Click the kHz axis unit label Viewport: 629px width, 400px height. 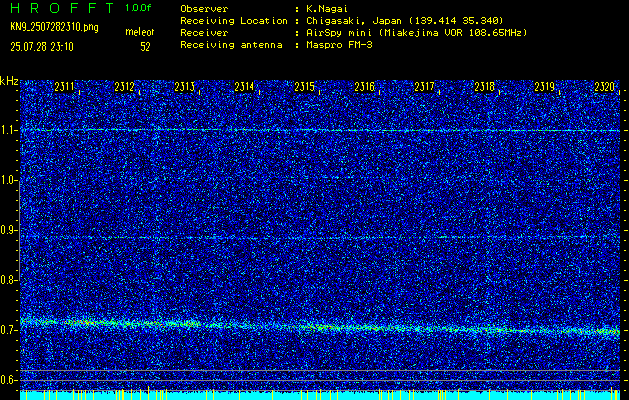[x=9, y=81]
